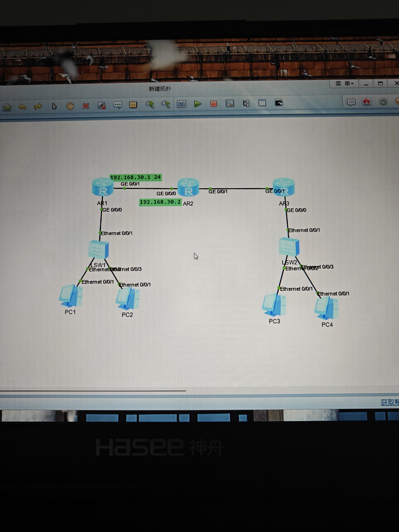Stop devices with red square button
Screen dimensions: 399x532
point(214,104)
